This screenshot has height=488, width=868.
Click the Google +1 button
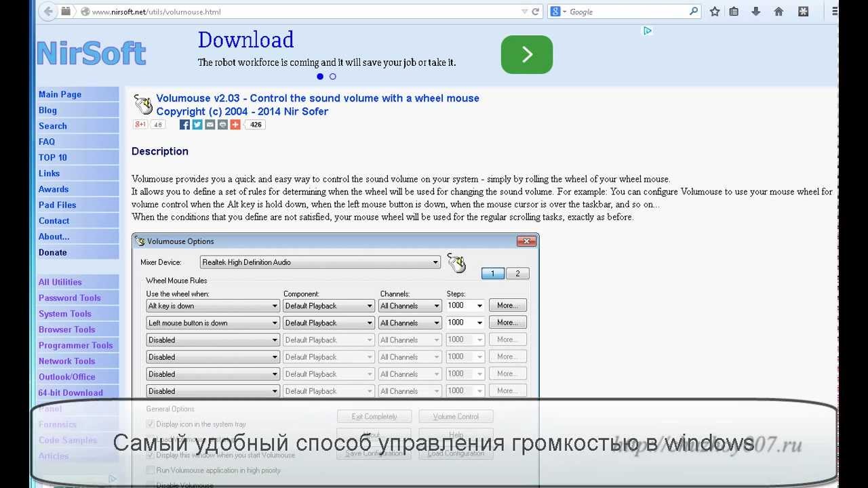pyautogui.click(x=140, y=125)
